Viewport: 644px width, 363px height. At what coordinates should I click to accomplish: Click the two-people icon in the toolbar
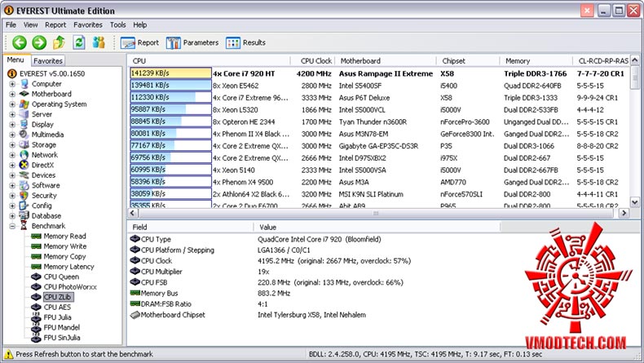tap(99, 42)
